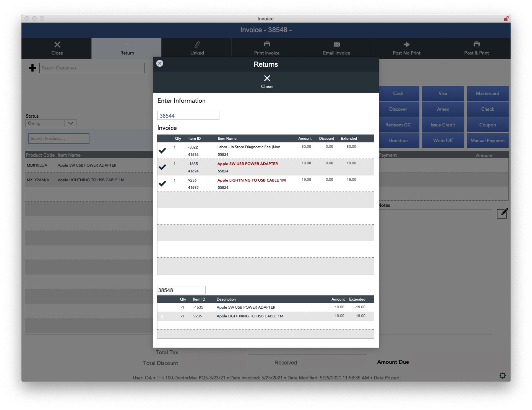Image resolution: width=532 pixels, height=410 pixels.
Task: Click the invoice number field showing 38544
Action: (x=188, y=115)
